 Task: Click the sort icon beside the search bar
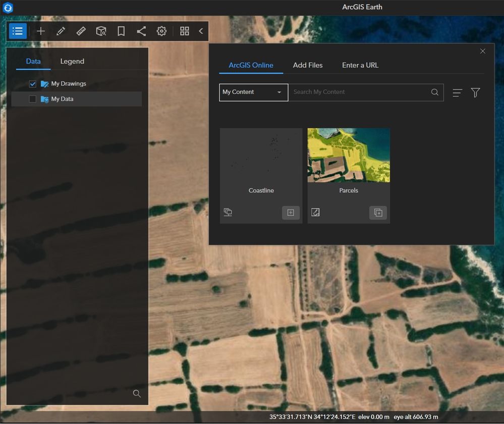[x=457, y=92]
